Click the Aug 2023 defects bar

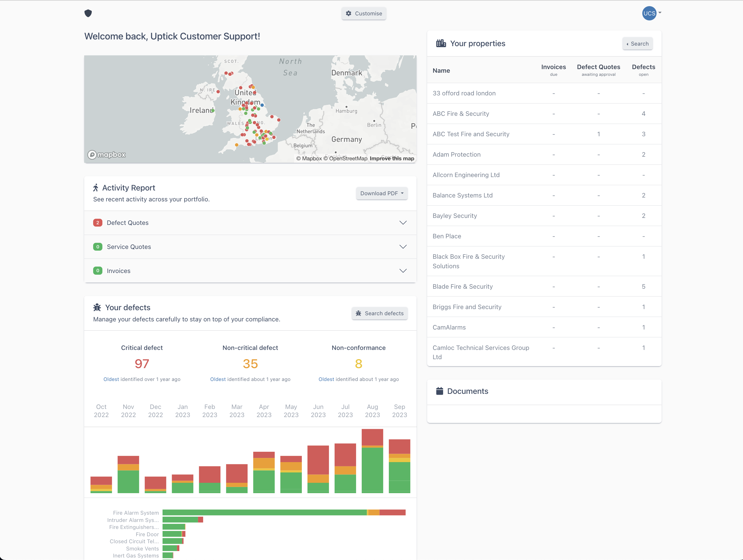click(372, 461)
